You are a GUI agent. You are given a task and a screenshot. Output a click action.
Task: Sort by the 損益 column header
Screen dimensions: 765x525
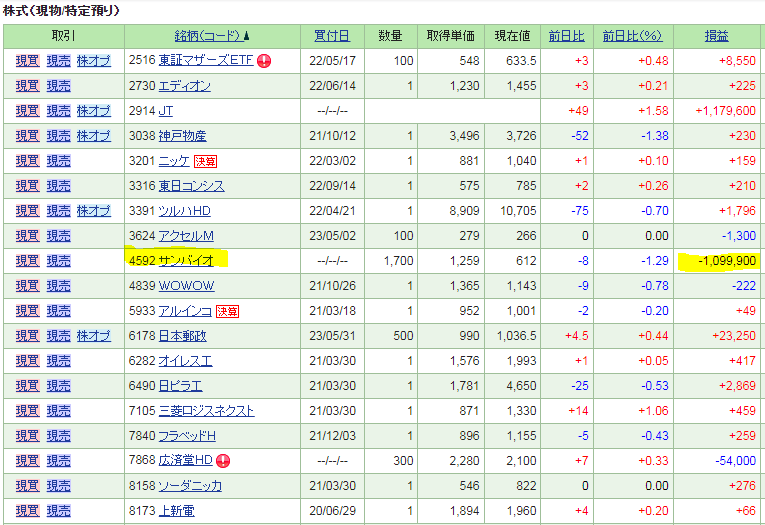tap(716, 36)
